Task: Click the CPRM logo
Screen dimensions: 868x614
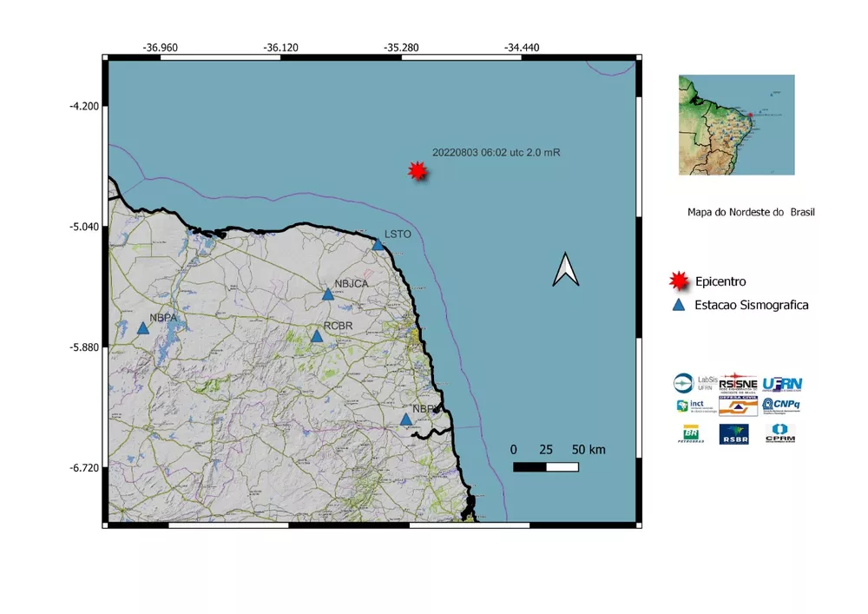Action: 779,432
